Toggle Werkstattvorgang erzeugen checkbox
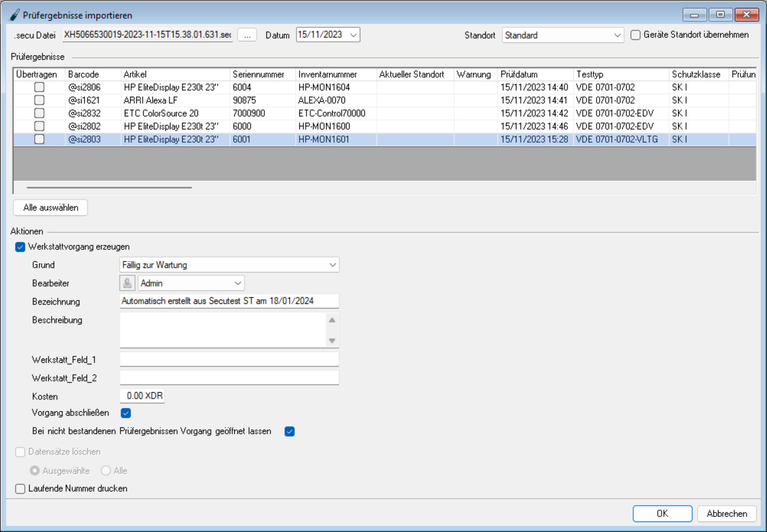767x532 pixels. click(x=20, y=247)
